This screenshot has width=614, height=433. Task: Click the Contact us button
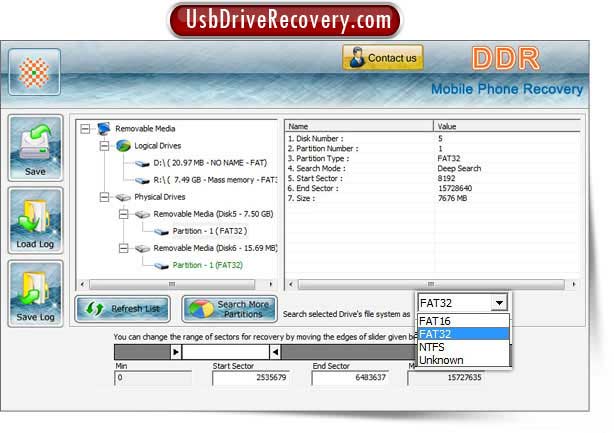(x=382, y=58)
